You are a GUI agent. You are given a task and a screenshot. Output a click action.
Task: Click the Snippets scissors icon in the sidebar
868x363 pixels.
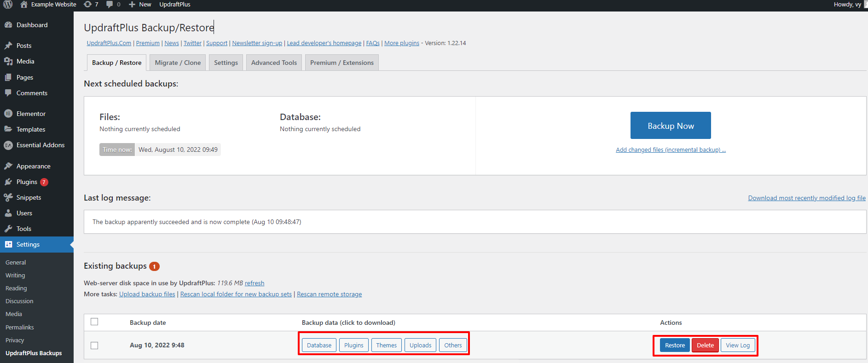[x=8, y=197]
